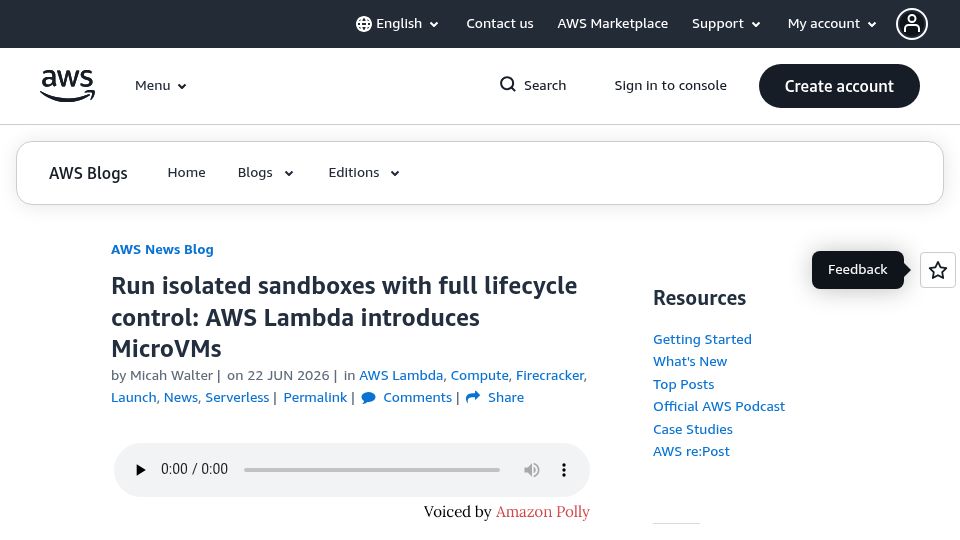The height and width of the screenshot is (540, 960).
Task: Open Getting Started resource link
Action: 702,339
